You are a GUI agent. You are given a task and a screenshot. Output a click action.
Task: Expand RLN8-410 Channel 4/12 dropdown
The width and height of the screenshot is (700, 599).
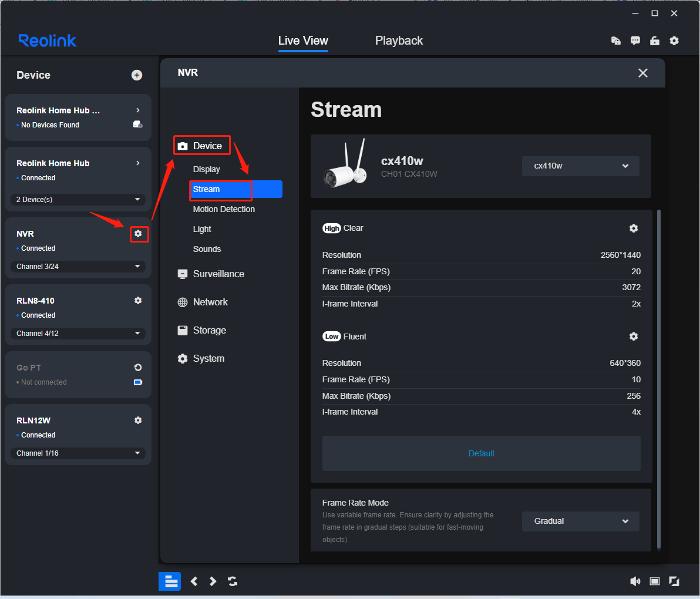[78, 334]
